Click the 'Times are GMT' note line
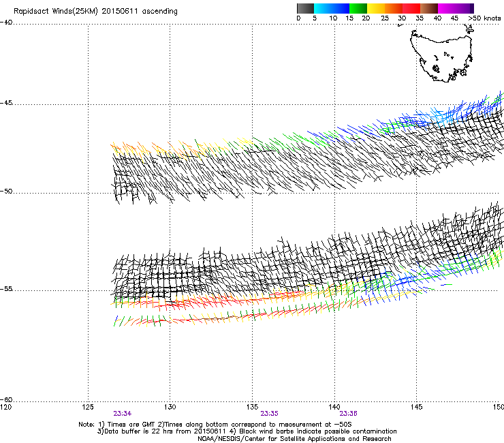 (x=215, y=425)
